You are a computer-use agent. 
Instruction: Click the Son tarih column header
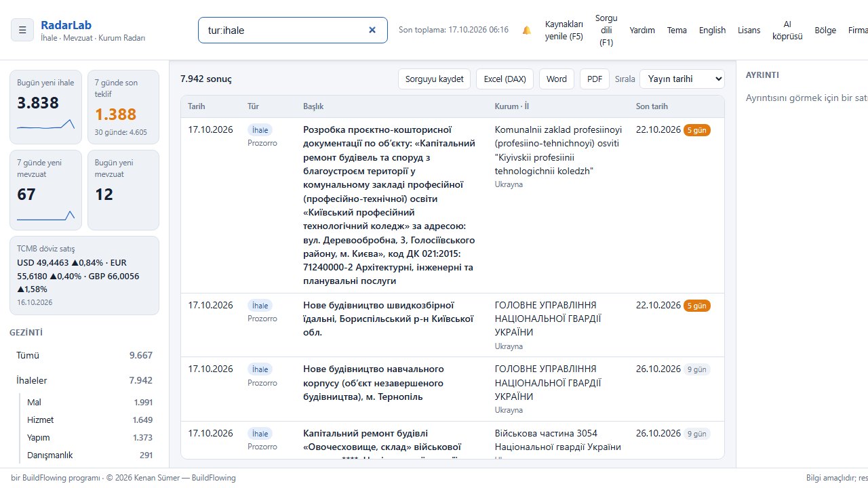pos(652,106)
